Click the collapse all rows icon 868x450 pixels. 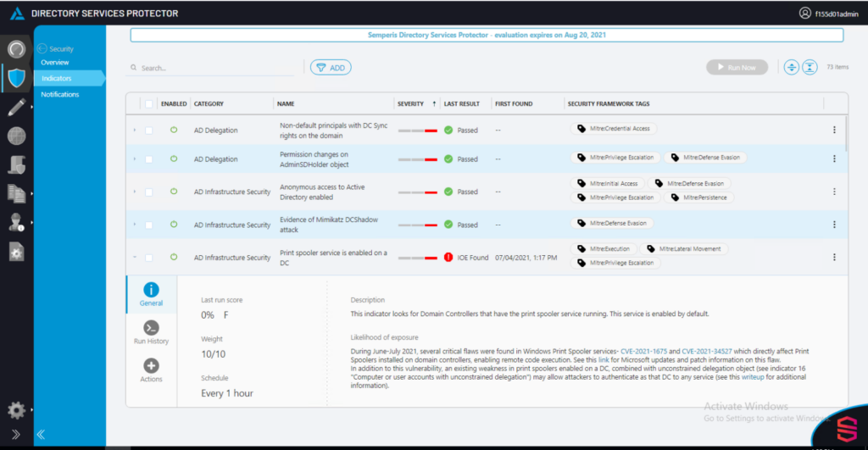[810, 68]
